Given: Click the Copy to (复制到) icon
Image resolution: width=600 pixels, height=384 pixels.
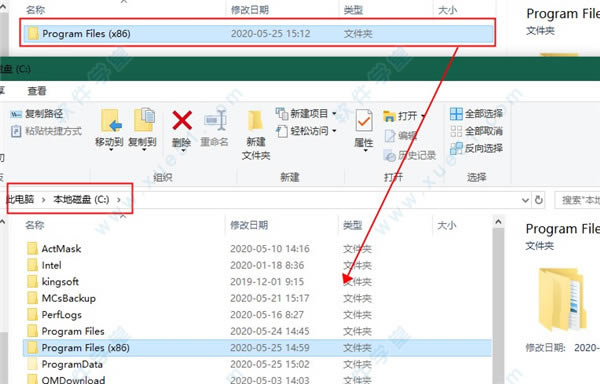Looking at the screenshot, I should point(143,121).
